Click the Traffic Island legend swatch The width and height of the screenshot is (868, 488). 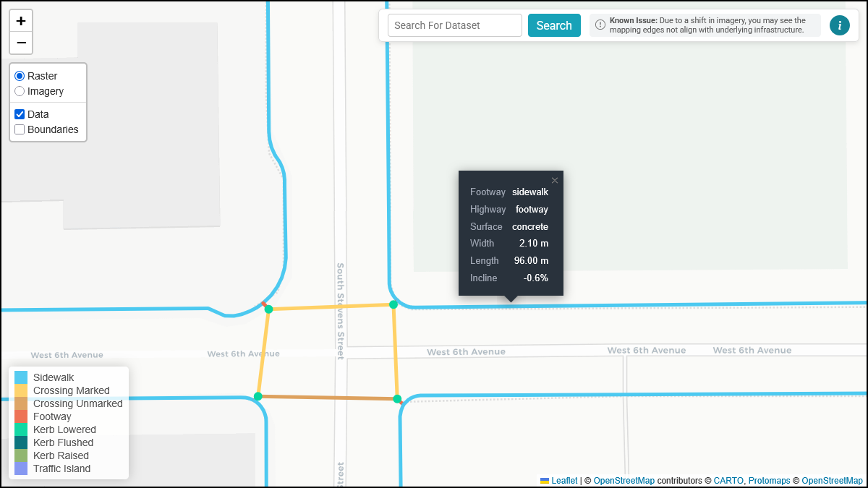20,468
